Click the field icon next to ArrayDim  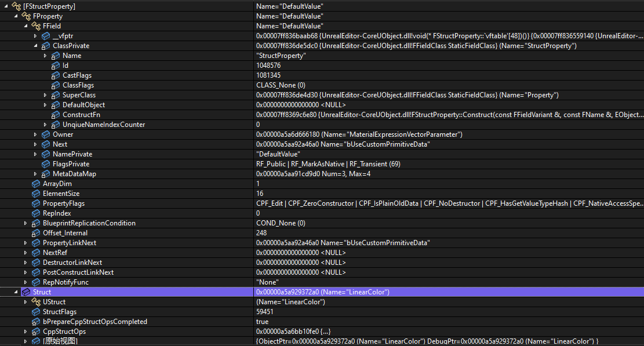(36, 184)
